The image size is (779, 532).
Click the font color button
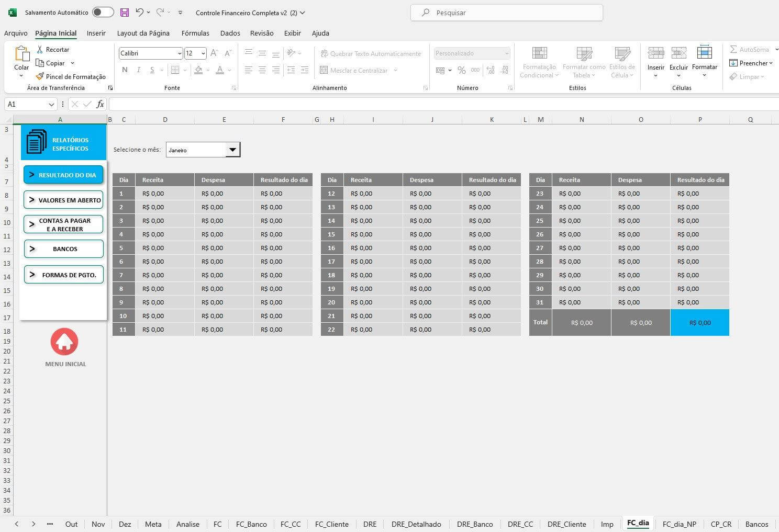[220, 70]
